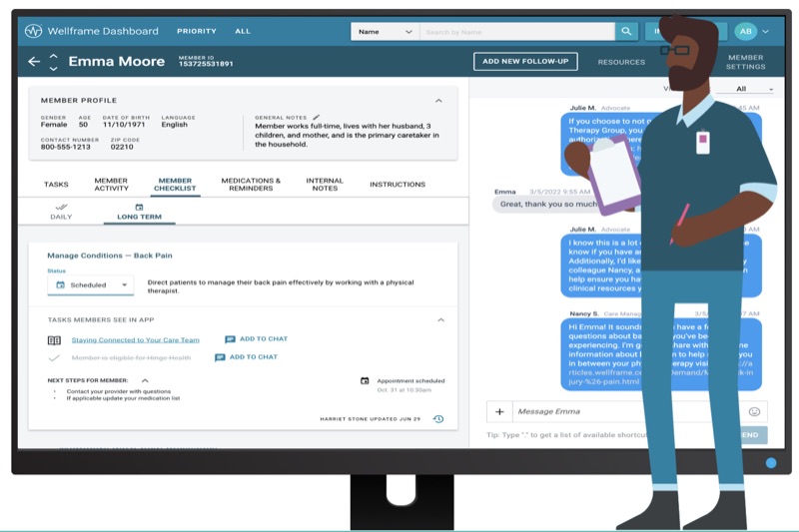The width and height of the screenshot is (799, 532).
Task: Click the Search by Name field
Action: click(x=517, y=32)
